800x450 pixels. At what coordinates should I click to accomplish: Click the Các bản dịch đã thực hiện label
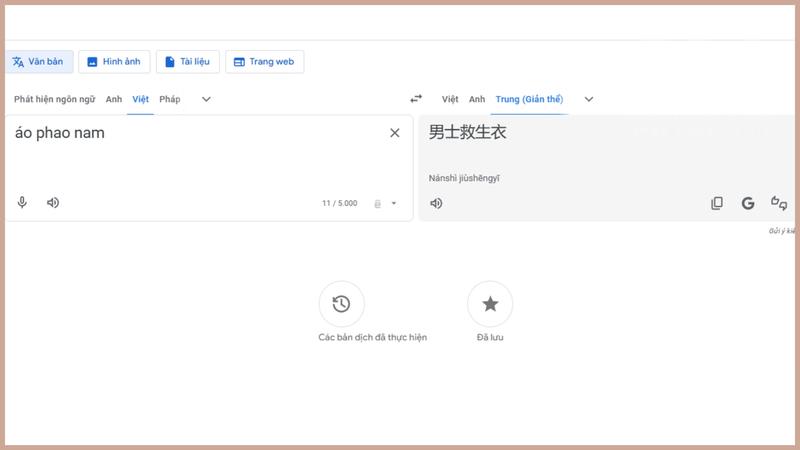tap(372, 337)
